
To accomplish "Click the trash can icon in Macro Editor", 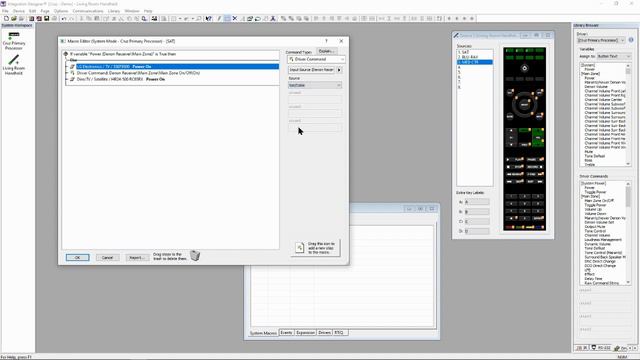I will tap(195, 256).
